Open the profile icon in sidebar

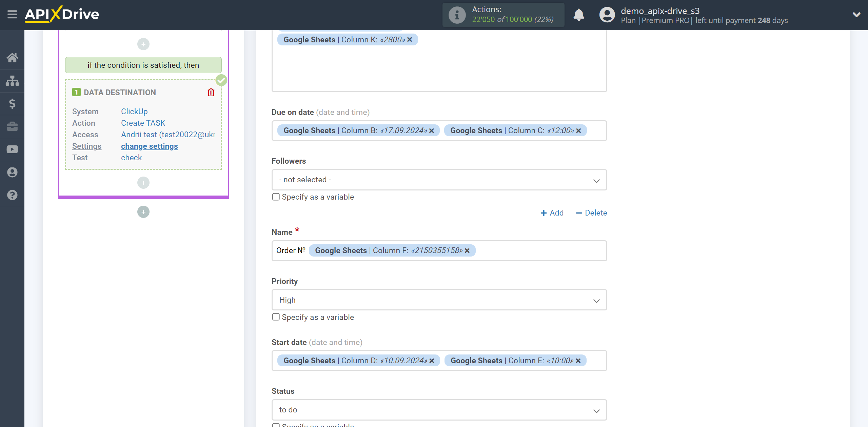coord(12,172)
